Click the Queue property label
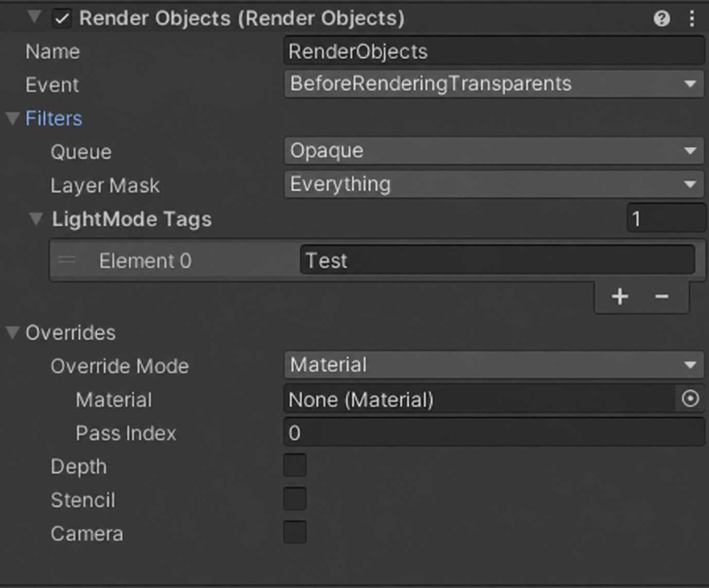 click(x=81, y=152)
